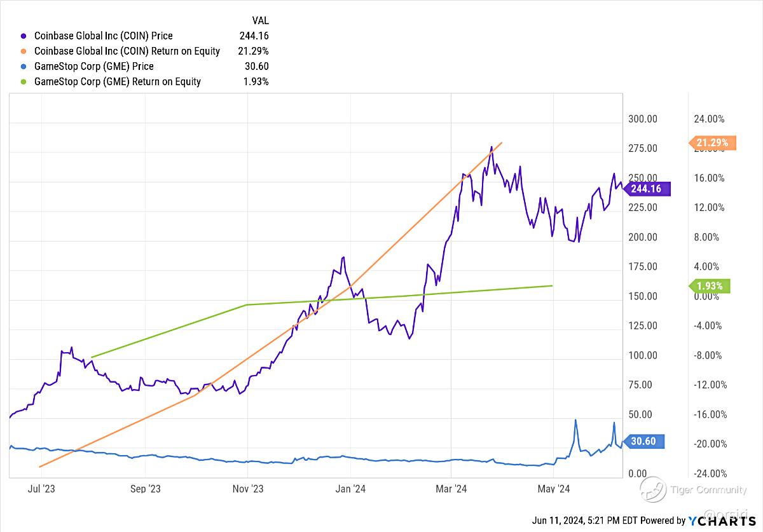Click the Nov '23 x-axis label
This screenshot has height=532, width=763.
248,489
